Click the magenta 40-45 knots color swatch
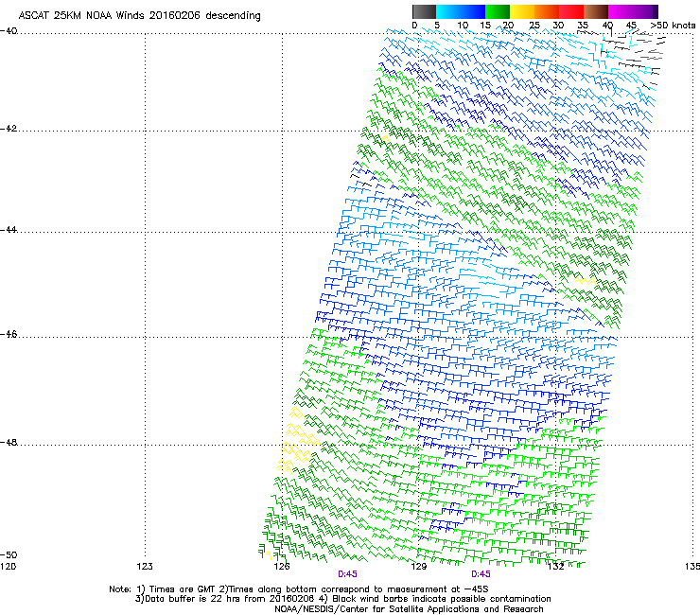 click(x=621, y=11)
